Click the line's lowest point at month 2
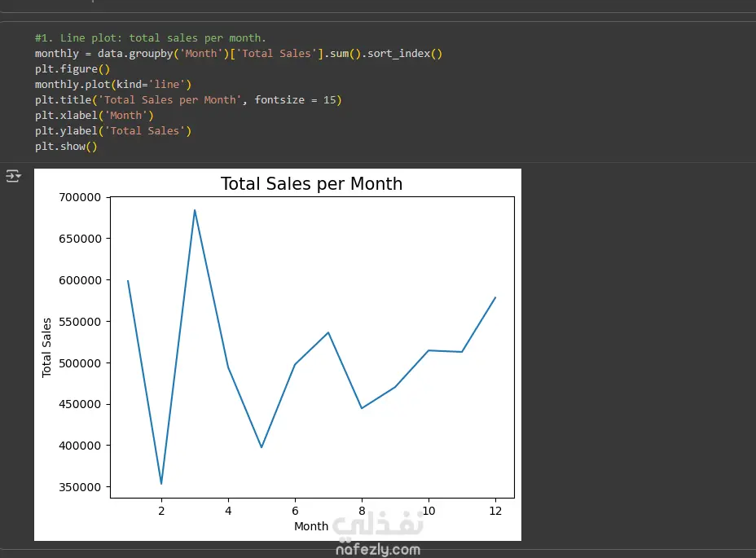This screenshot has height=558, width=756. (161, 484)
